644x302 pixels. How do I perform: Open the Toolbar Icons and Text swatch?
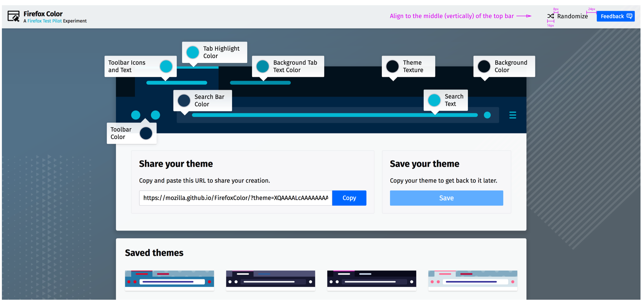166,66
